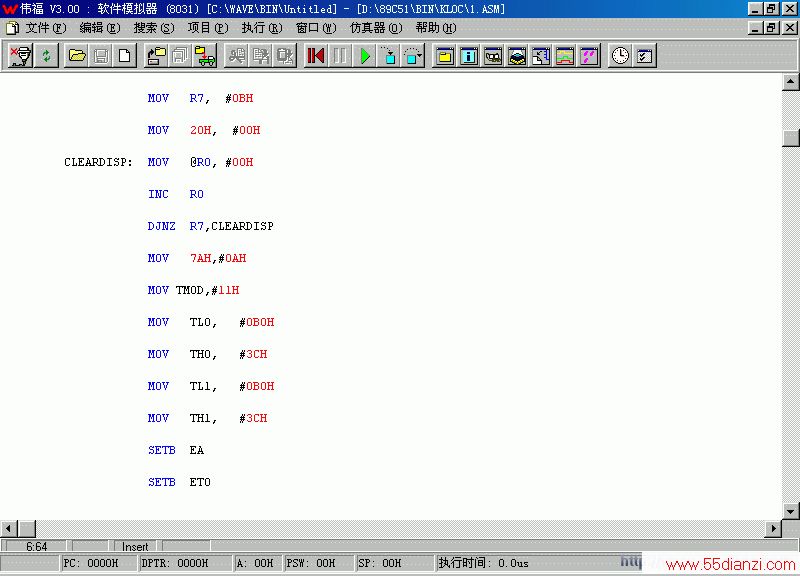
Task: Click the pause execution icon
Action: pyautogui.click(x=340, y=56)
